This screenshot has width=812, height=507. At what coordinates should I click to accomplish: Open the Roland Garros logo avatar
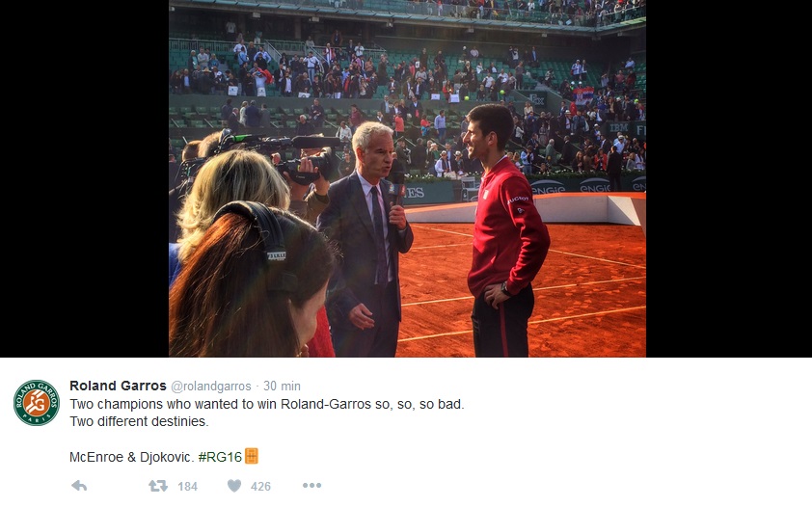[x=37, y=403]
